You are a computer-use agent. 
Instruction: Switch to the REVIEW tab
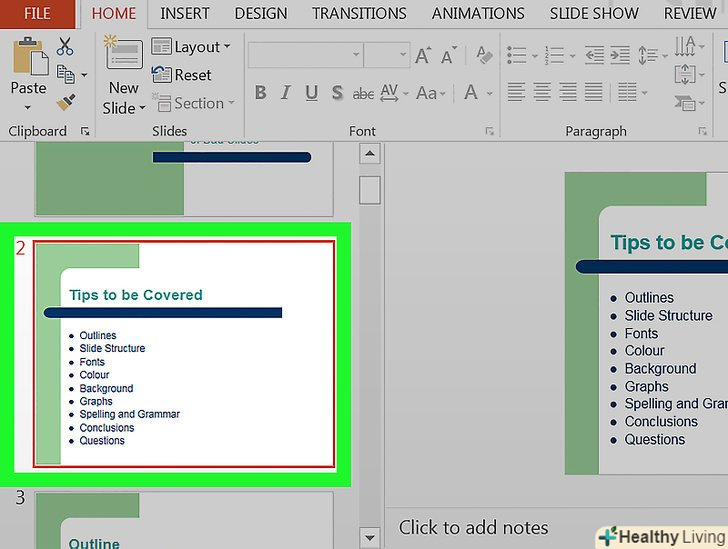point(690,14)
